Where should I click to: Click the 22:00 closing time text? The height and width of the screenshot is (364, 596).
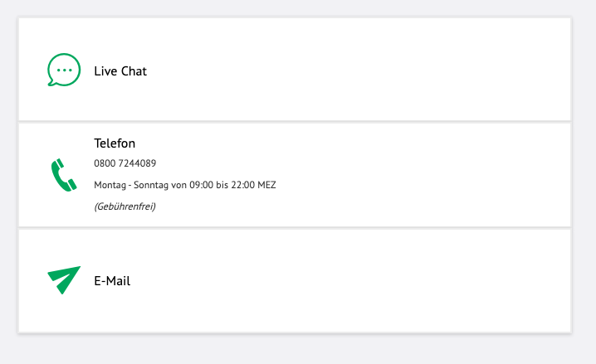pyautogui.click(x=242, y=185)
